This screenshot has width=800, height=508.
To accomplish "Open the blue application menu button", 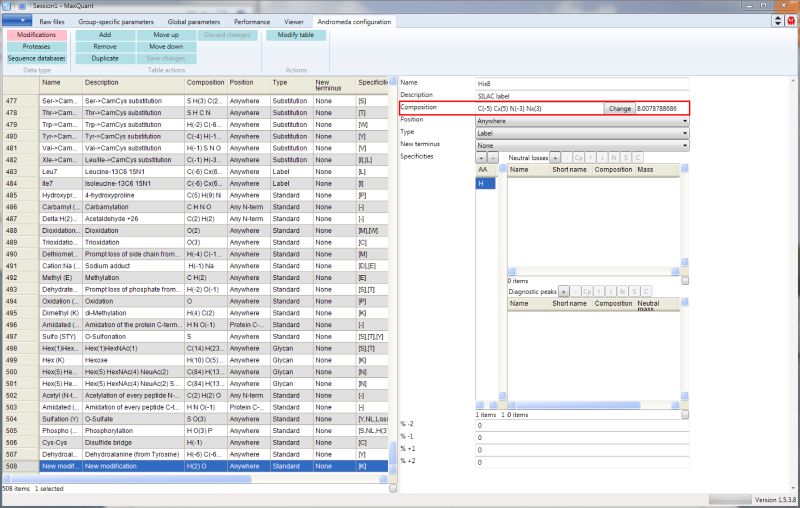I will point(17,21).
